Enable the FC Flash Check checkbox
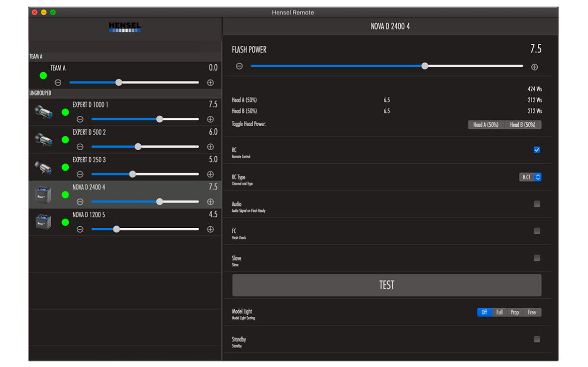The width and height of the screenshot is (588, 367). tap(537, 231)
